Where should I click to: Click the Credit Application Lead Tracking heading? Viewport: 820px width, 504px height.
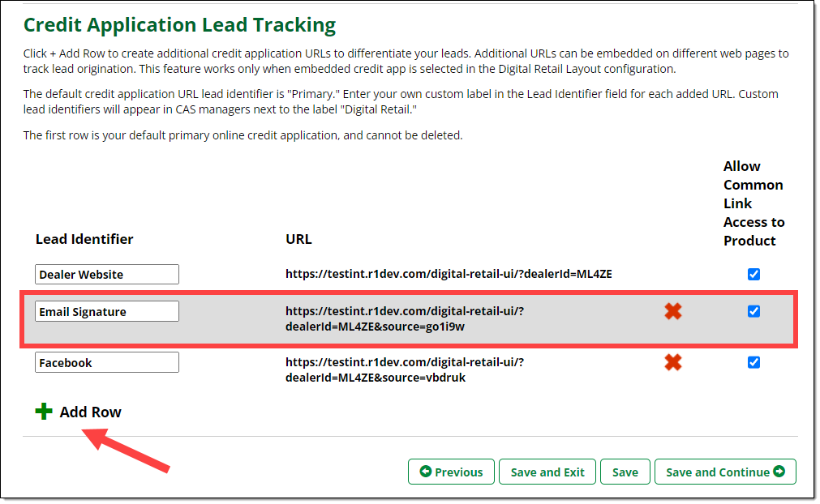[179, 25]
